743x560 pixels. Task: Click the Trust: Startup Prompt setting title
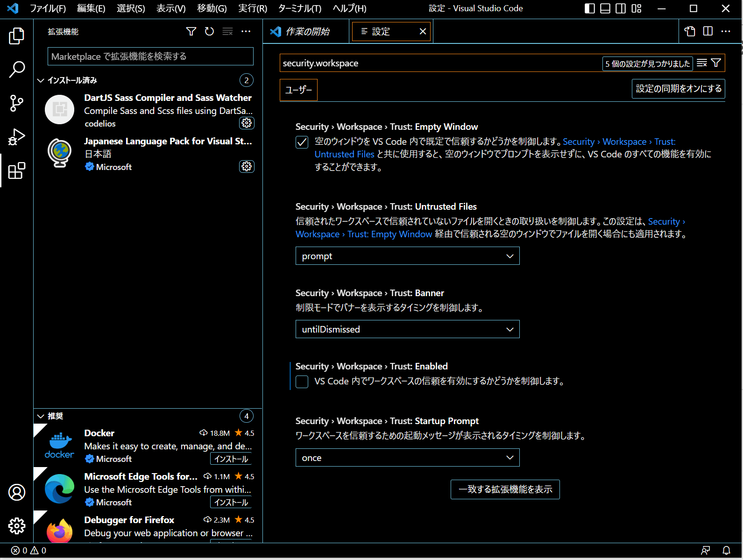pyautogui.click(x=387, y=421)
